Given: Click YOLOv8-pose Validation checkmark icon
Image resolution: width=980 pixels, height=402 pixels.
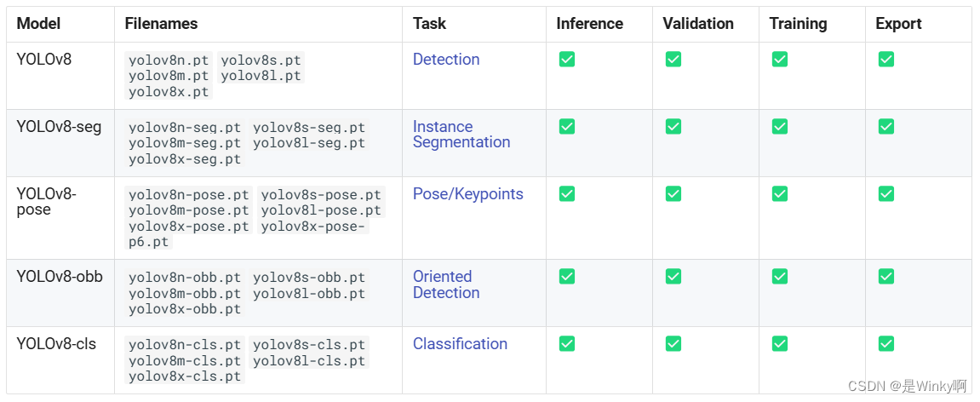Looking at the screenshot, I should click(x=673, y=194).
